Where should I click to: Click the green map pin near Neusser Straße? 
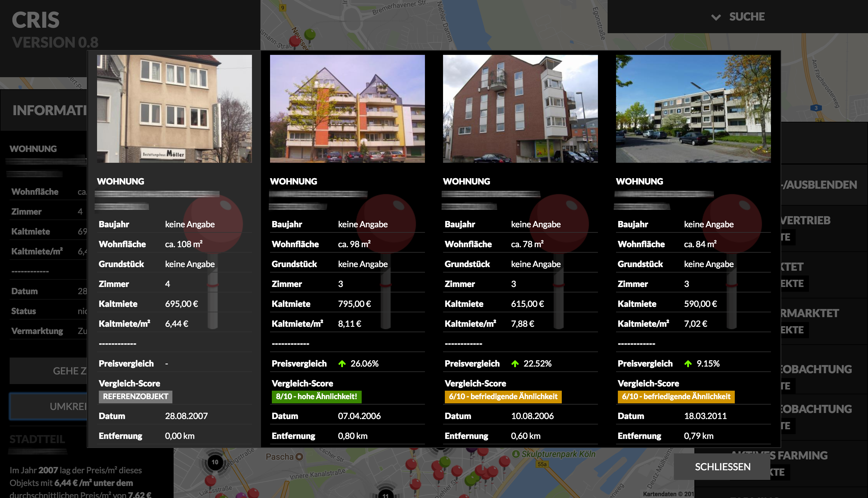point(310,34)
